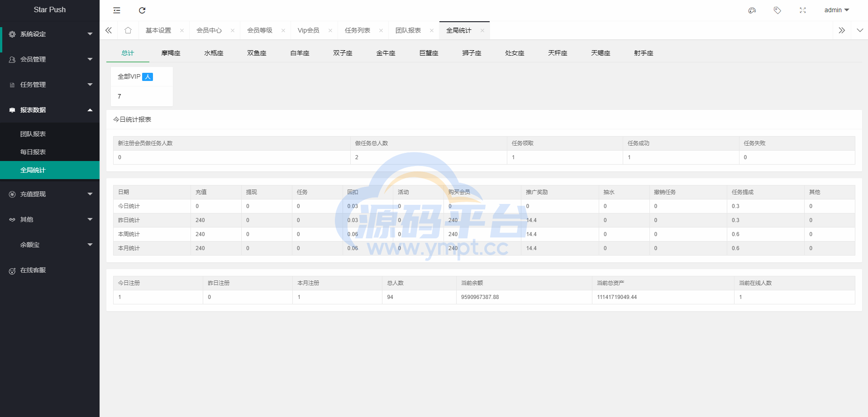Collapse 报表数据 sidebar menu

[50, 110]
